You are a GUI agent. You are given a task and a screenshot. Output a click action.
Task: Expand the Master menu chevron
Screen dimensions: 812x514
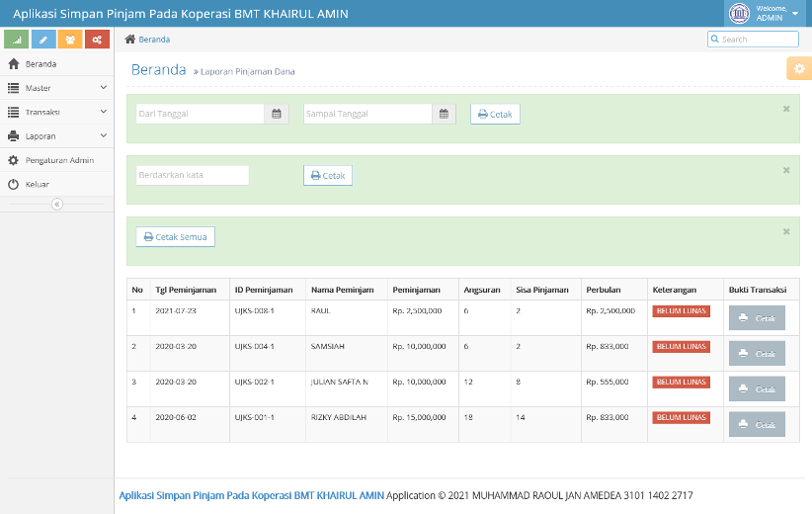(104, 88)
